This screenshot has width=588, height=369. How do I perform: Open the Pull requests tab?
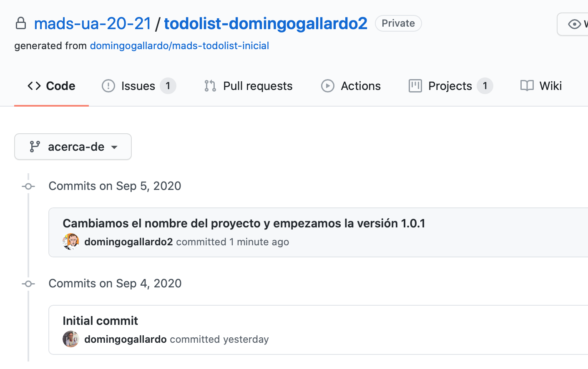(x=249, y=86)
